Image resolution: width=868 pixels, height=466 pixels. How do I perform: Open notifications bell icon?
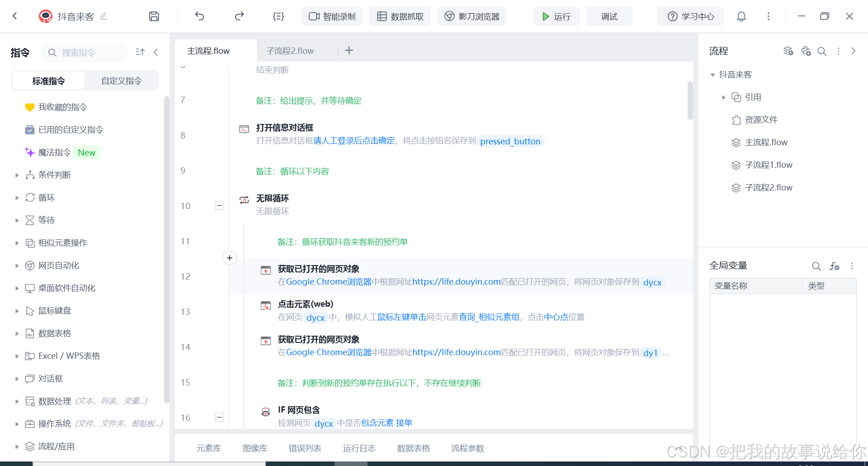[x=741, y=16]
